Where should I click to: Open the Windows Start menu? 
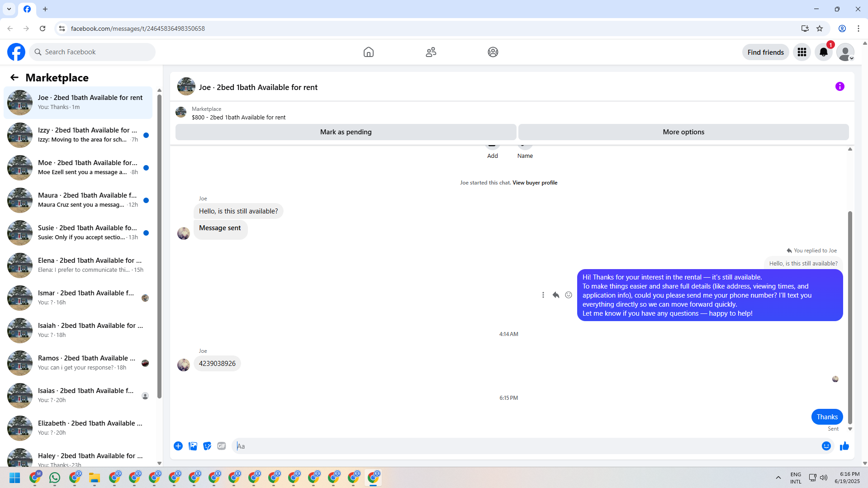(x=14, y=478)
